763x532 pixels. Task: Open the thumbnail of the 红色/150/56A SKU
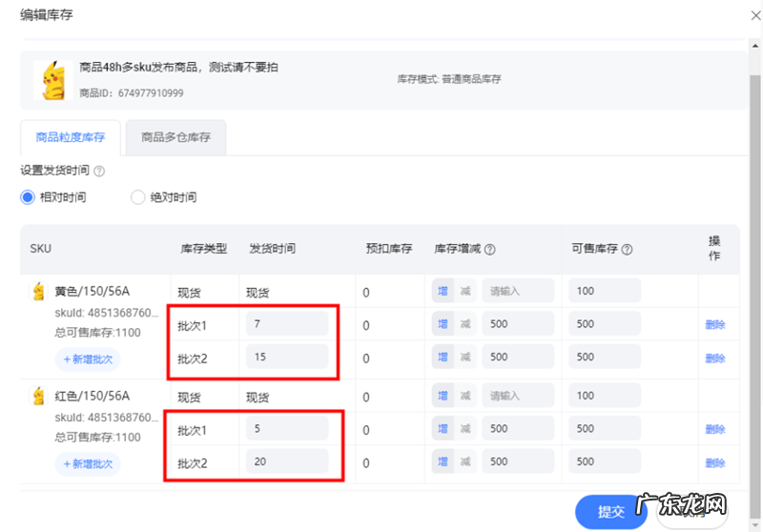(38, 397)
